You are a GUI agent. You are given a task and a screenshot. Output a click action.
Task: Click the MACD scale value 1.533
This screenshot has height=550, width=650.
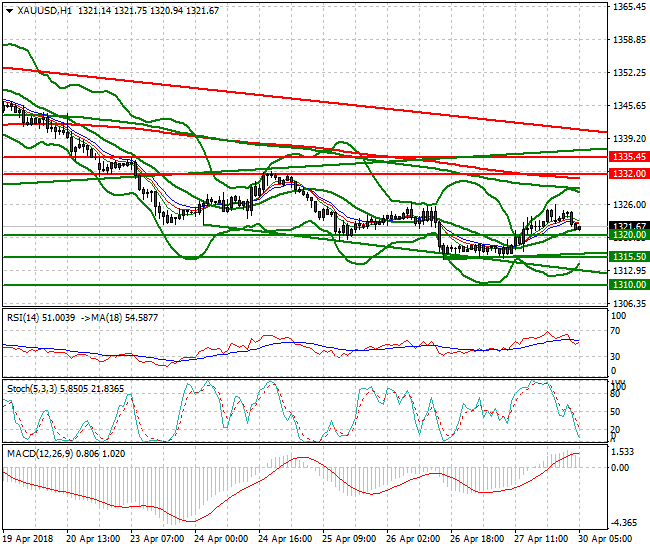(623, 452)
